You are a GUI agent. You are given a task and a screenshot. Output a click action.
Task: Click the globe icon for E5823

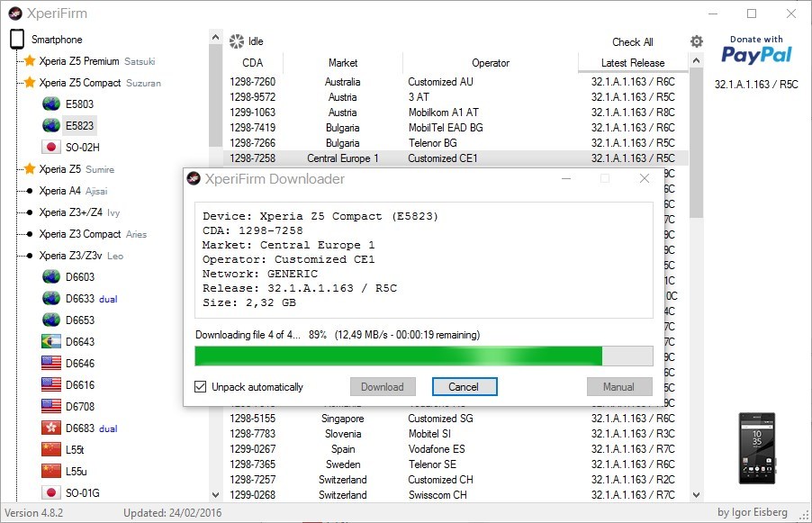51,125
